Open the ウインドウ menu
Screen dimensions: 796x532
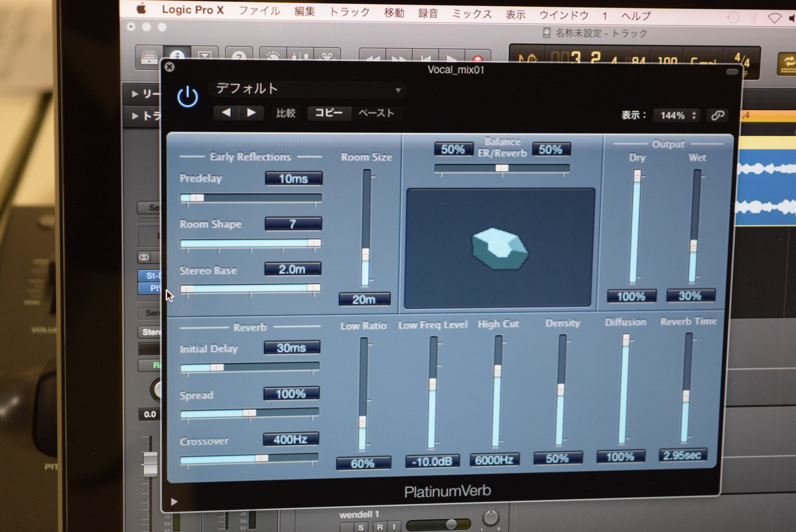coord(564,15)
